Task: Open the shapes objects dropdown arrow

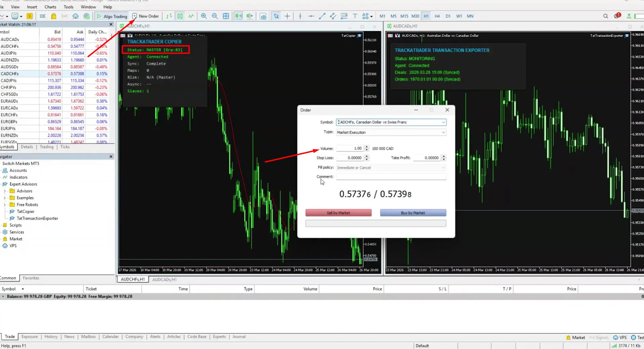Action: [371, 16]
